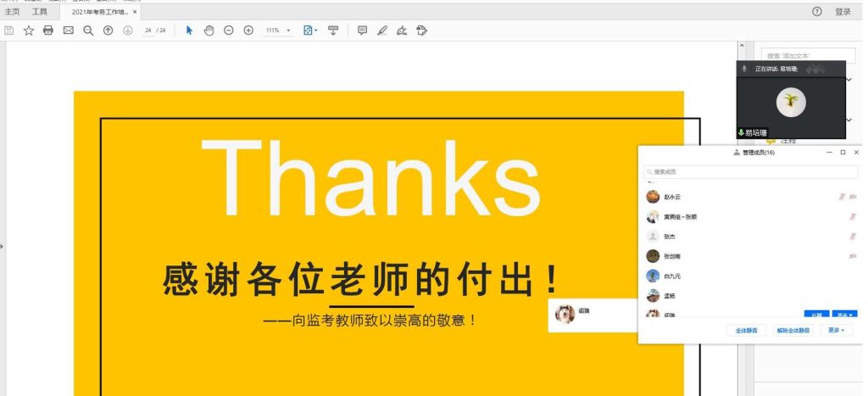Screen dimensions: 868x396
Task: Switch to the 主页 tab
Action: 12,12
